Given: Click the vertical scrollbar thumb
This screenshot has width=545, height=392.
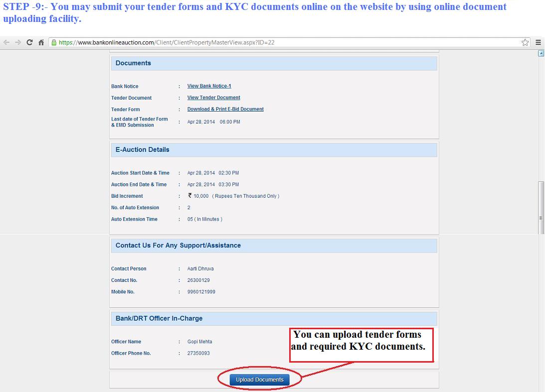Looking at the screenshot, I should click(541, 208).
